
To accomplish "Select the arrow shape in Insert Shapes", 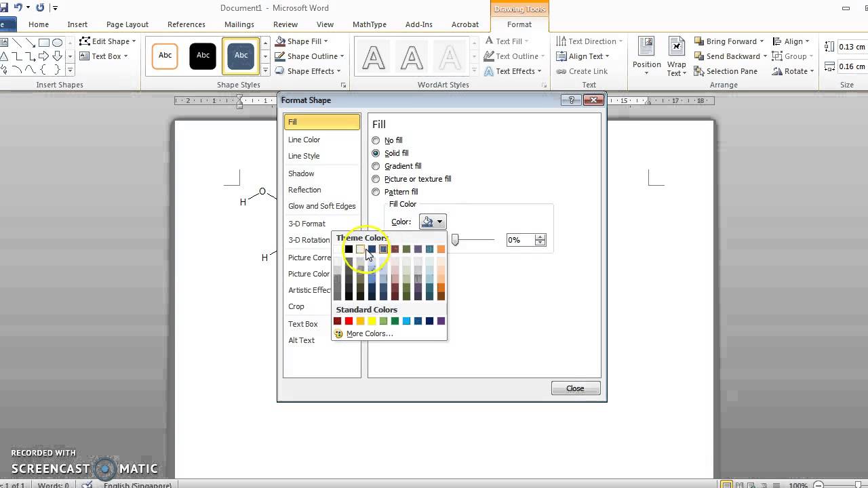I will tap(30, 43).
